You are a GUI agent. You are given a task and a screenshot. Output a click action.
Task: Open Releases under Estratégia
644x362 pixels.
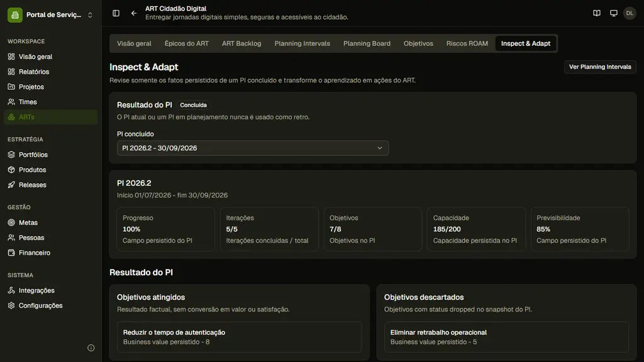[x=51, y=185]
